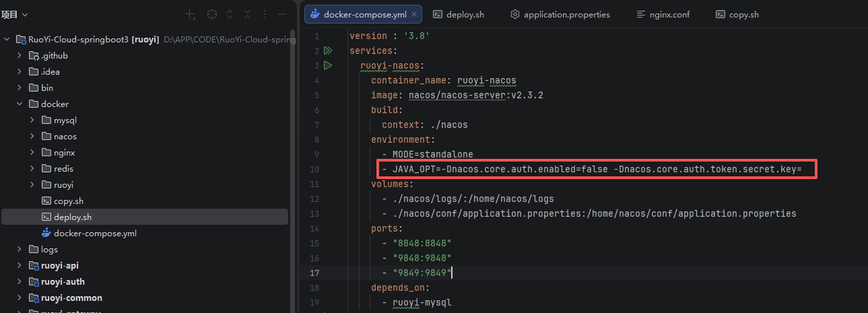This screenshot has width=868, height=313.
Task: Run ruoyi-nacos service via gutter play icon
Action: tap(328, 65)
